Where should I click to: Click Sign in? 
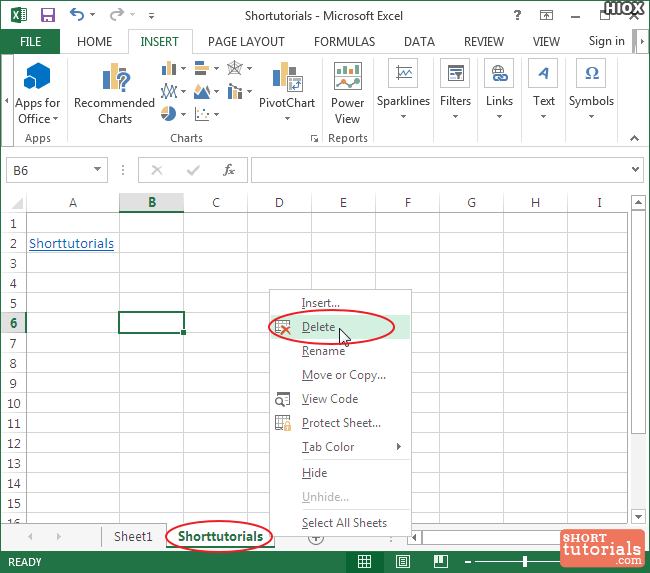606,41
